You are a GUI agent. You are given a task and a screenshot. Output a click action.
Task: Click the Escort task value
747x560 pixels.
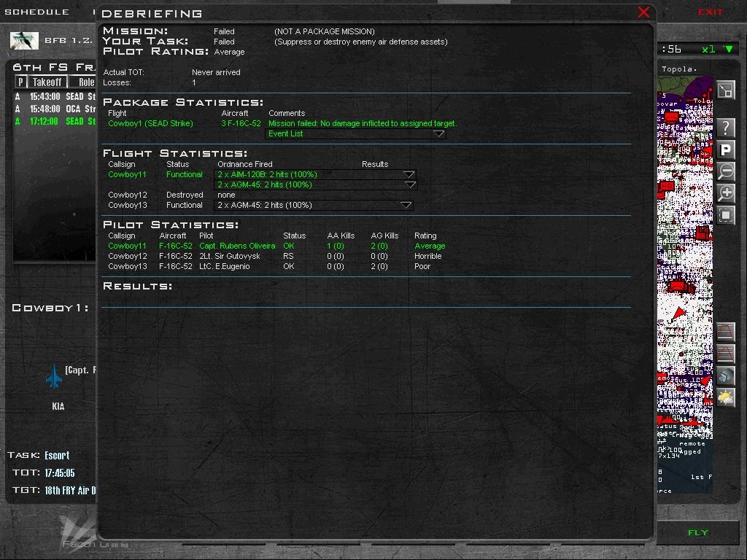57,455
